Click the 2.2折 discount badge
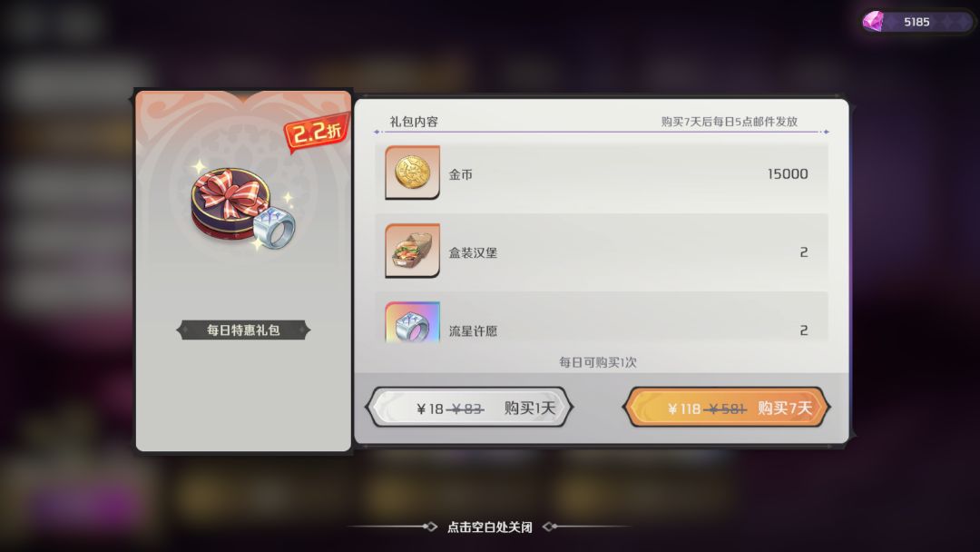This screenshot has height=552, width=980. 317,132
